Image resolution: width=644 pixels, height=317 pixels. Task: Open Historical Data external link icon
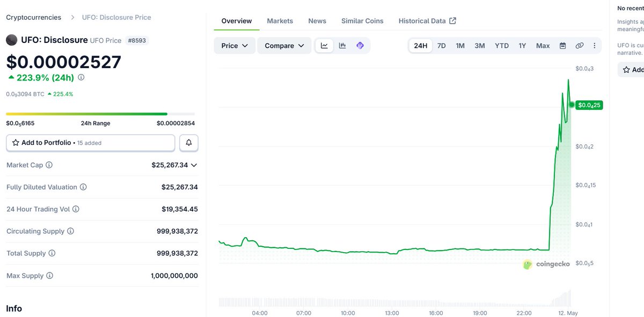click(452, 21)
